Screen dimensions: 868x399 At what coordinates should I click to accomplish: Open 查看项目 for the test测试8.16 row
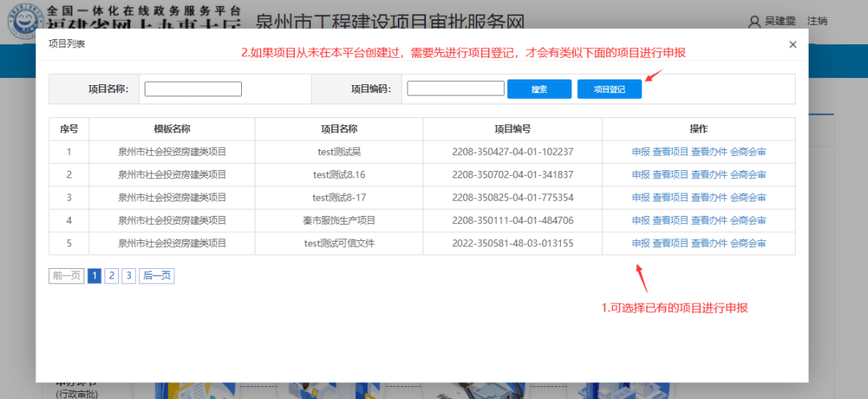(670, 175)
